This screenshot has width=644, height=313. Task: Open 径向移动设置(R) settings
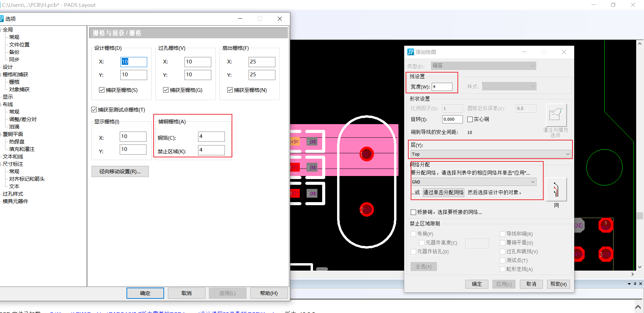point(120,171)
